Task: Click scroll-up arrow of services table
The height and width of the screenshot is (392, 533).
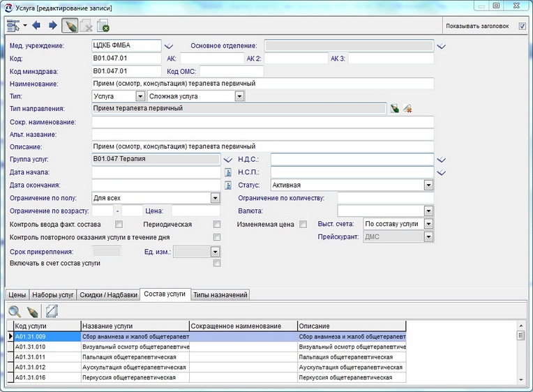Action: [x=520, y=325]
